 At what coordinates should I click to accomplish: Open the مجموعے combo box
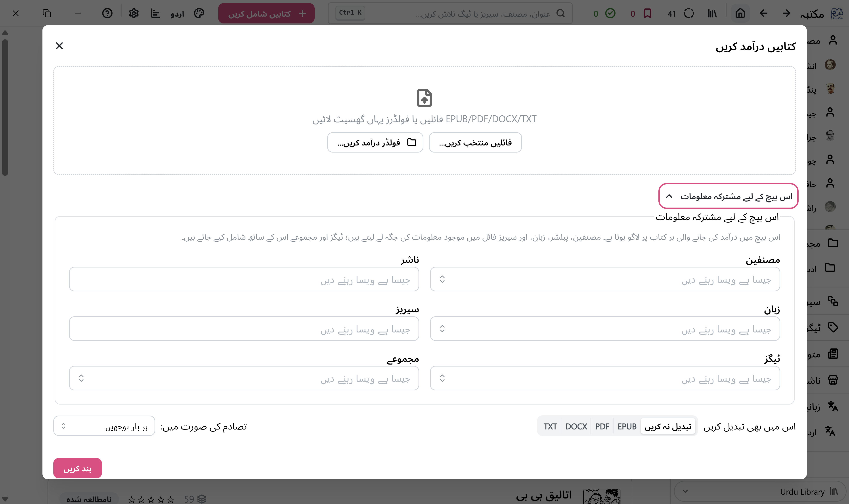(244, 378)
